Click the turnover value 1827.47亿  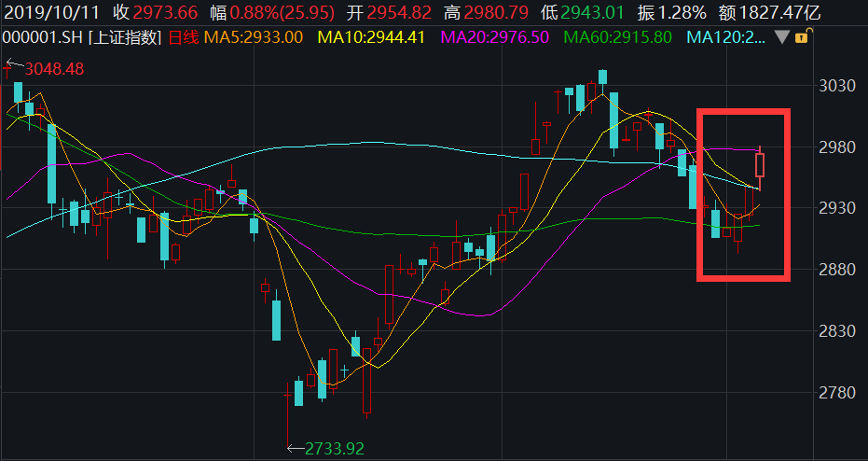pyautogui.click(x=780, y=12)
